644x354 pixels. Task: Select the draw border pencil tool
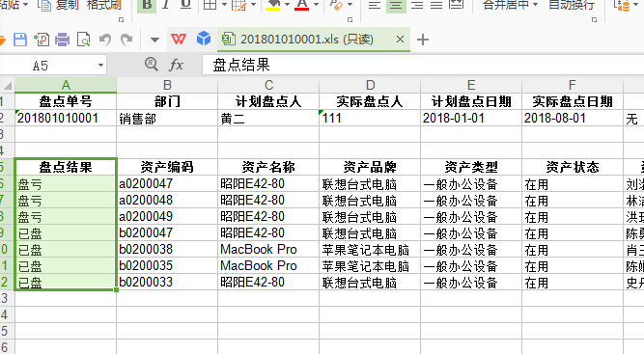pos(239,5)
